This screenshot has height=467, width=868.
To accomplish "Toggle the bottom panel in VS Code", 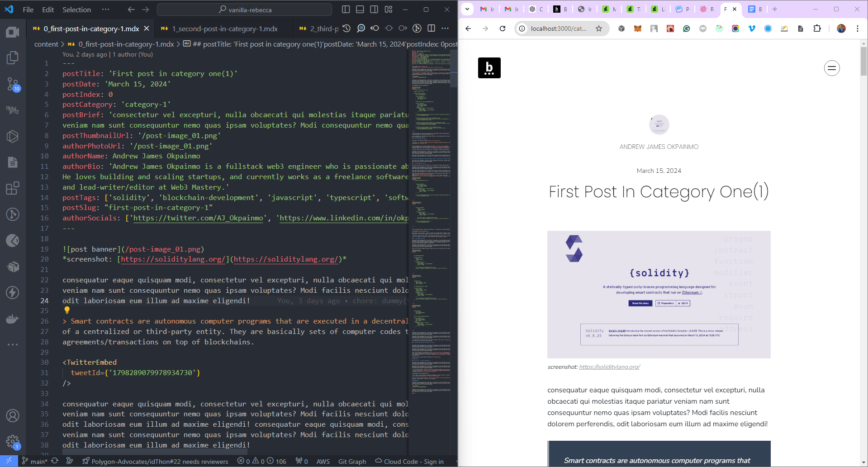I will tap(360, 10).
